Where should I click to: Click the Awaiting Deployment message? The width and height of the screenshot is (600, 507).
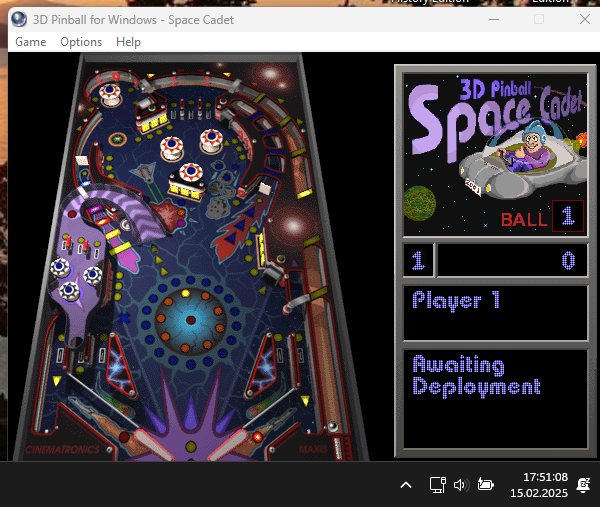(x=476, y=375)
